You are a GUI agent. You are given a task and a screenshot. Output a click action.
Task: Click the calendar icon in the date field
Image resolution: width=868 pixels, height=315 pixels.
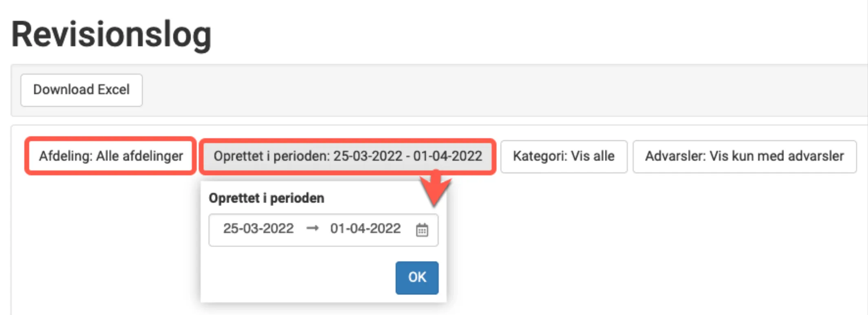422,230
